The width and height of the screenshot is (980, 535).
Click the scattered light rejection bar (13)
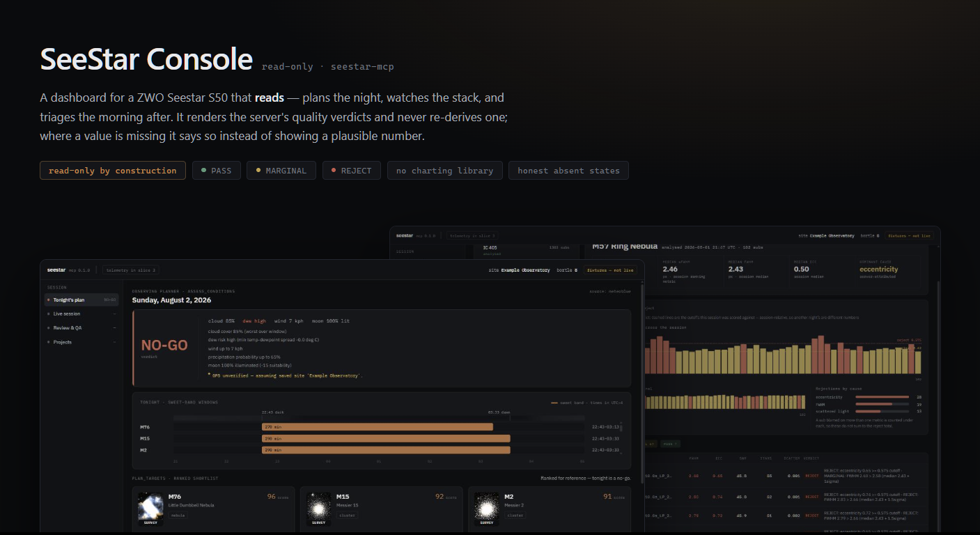pyautogui.click(x=882, y=411)
